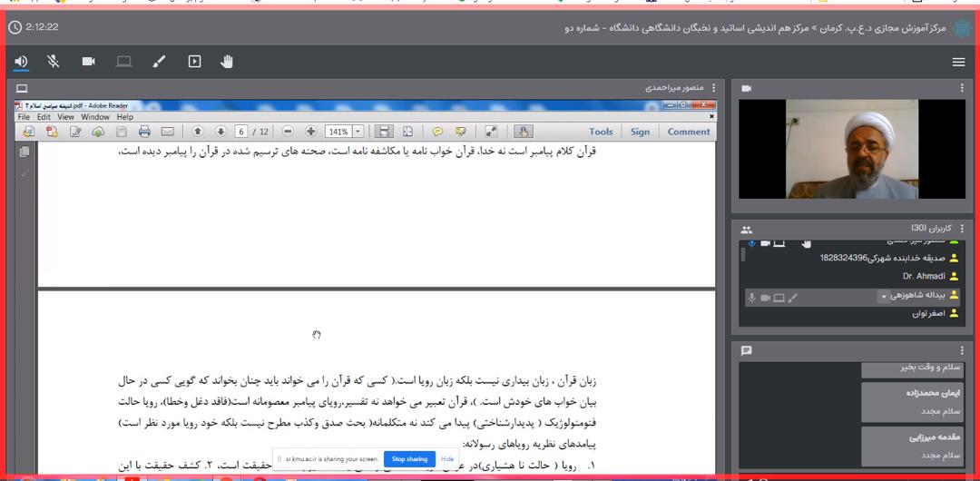Click the Print icon in Adobe Reader
The height and width of the screenshot is (481, 980).
coord(144,132)
